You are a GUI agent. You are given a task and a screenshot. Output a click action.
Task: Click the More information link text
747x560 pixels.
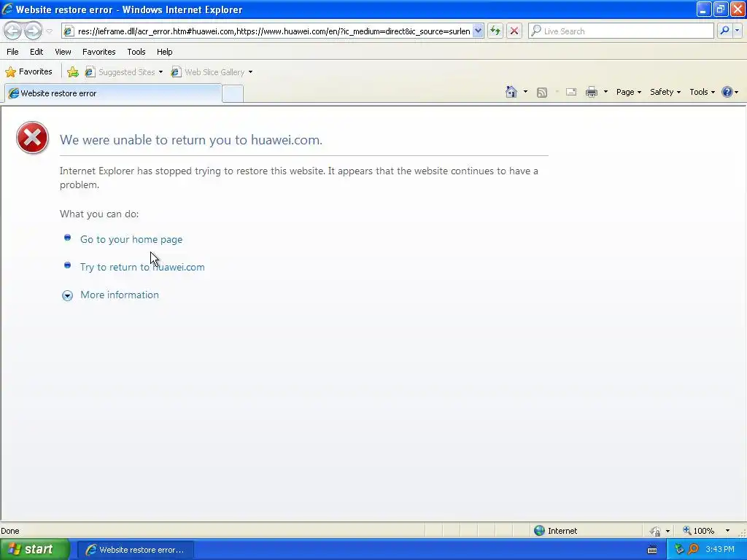pos(120,295)
